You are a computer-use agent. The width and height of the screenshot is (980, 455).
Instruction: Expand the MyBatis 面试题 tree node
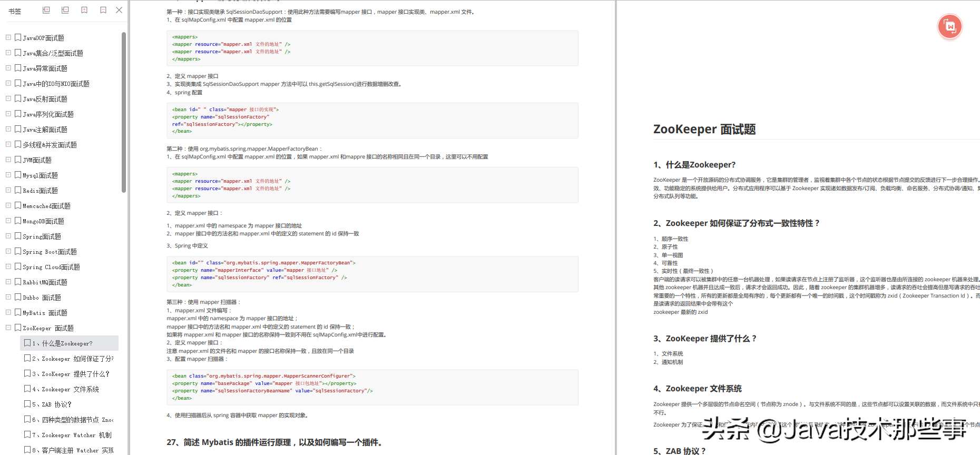tap(8, 312)
